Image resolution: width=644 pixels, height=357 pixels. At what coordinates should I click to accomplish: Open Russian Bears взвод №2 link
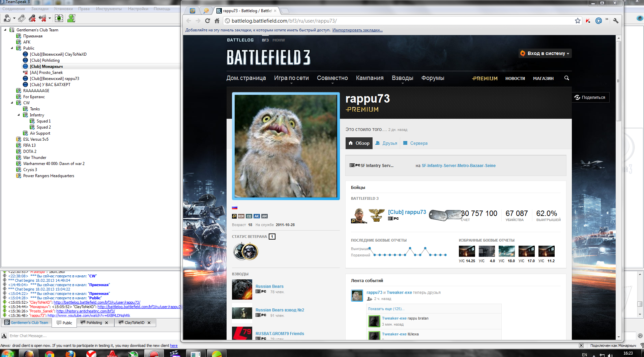pyautogui.click(x=280, y=310)
